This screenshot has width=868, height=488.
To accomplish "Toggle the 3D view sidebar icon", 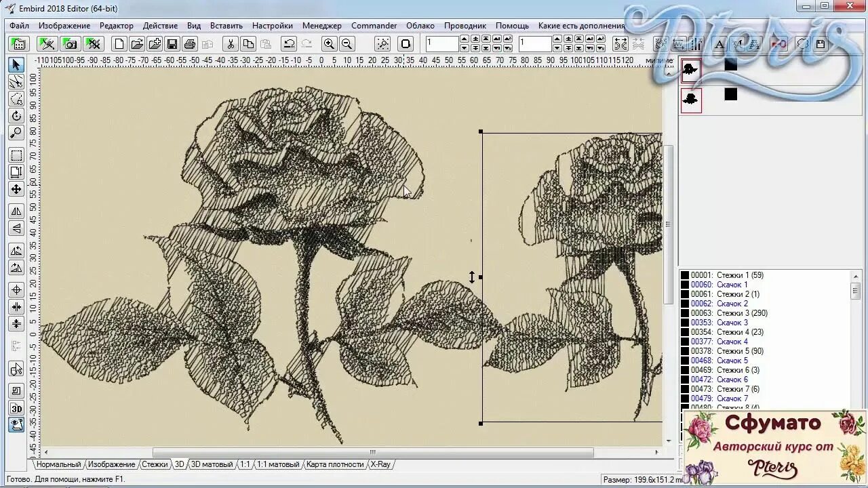I will tap(16, 409).
